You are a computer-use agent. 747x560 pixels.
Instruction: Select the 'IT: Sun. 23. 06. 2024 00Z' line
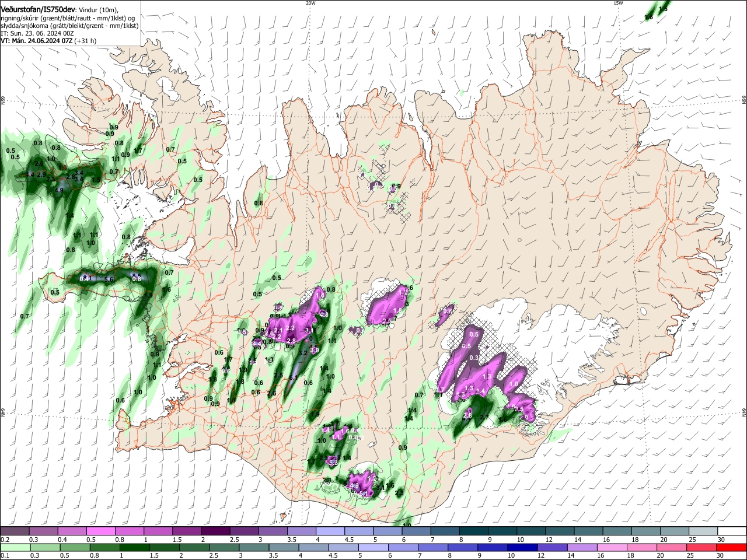point(37,33)
